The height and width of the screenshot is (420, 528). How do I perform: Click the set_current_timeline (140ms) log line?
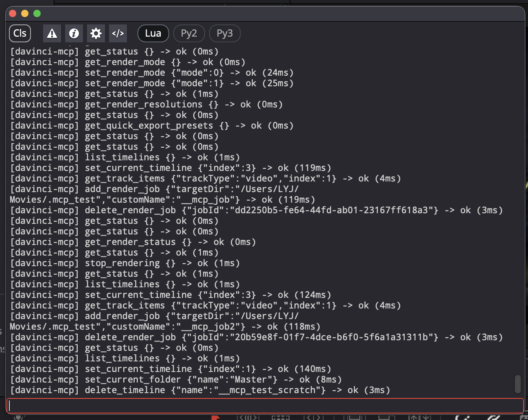click(170, 369)
